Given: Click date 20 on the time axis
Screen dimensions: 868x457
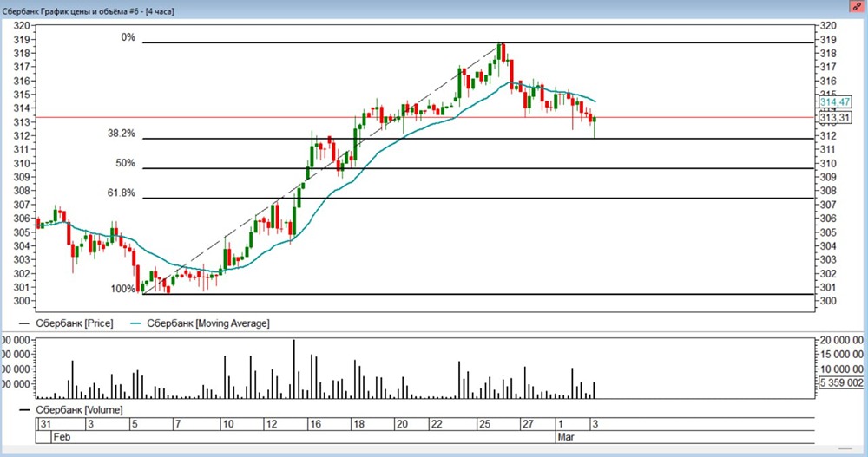Looking at the screenshot, I should click(402, 424).
